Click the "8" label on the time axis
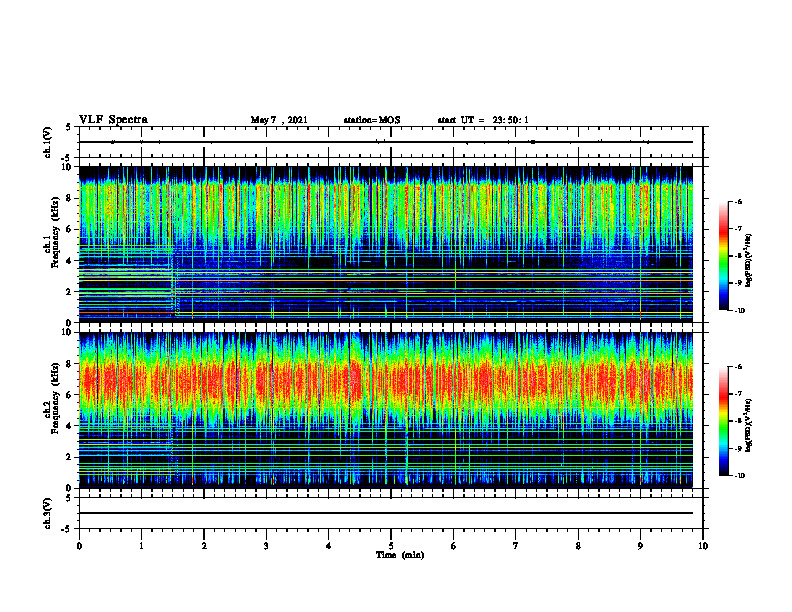792x612 pixels. point(578,546)
